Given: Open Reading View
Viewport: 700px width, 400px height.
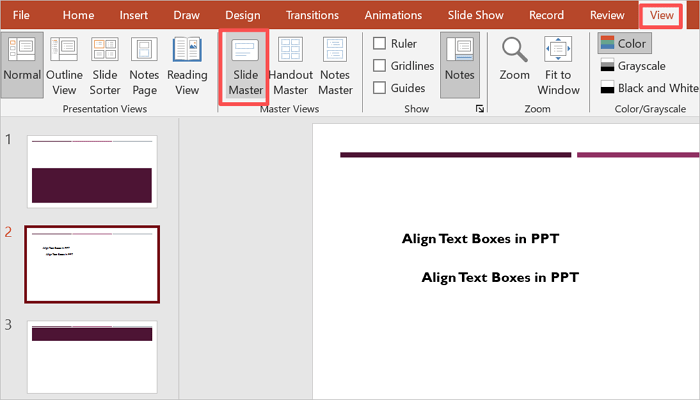Looking at the screenshot, I should coord(187,65).
